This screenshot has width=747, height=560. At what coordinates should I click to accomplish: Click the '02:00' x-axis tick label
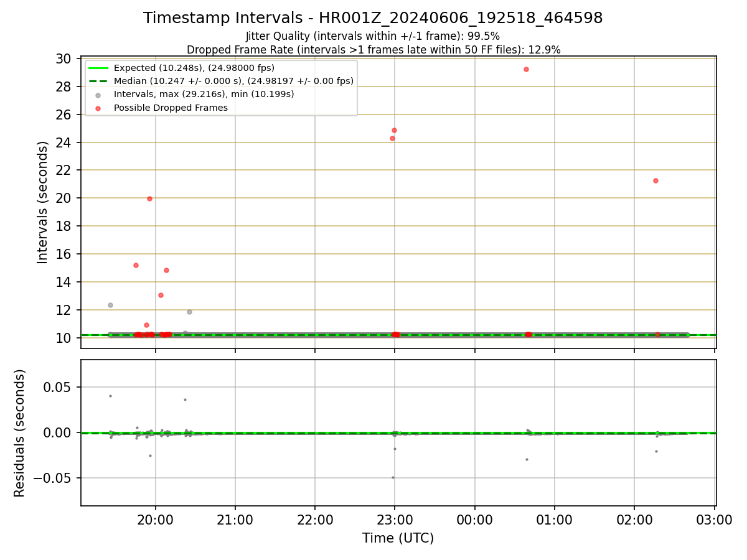pyautogui.click(x=634, y=521)
